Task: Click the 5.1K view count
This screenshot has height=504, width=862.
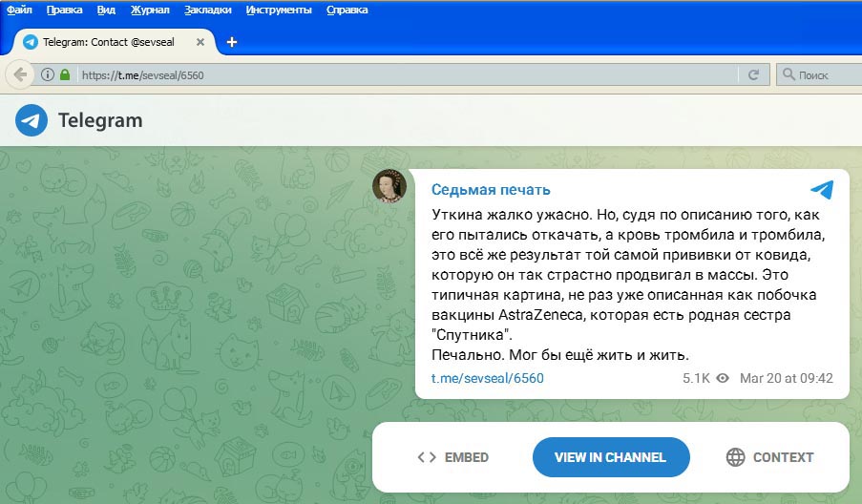Action: [696, 378]
